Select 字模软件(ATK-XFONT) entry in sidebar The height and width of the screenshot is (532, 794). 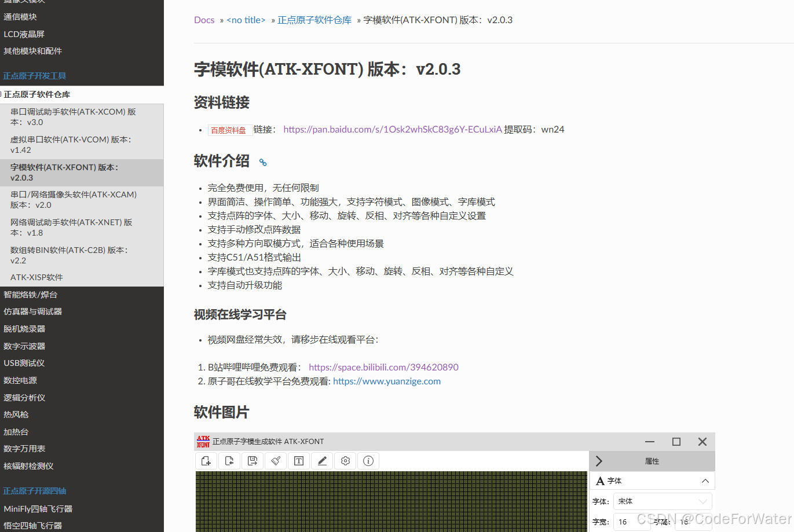pos(82,173)
